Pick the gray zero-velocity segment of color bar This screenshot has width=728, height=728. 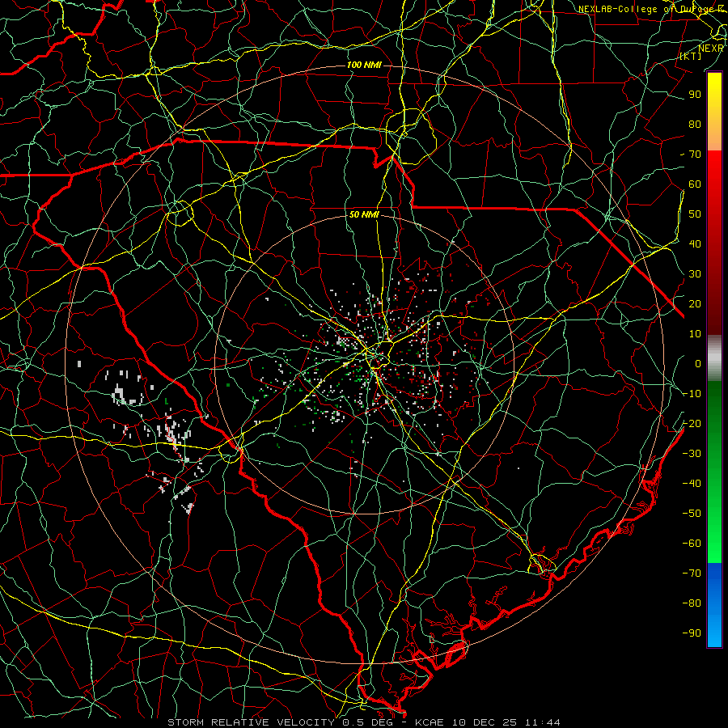[714, 358]
